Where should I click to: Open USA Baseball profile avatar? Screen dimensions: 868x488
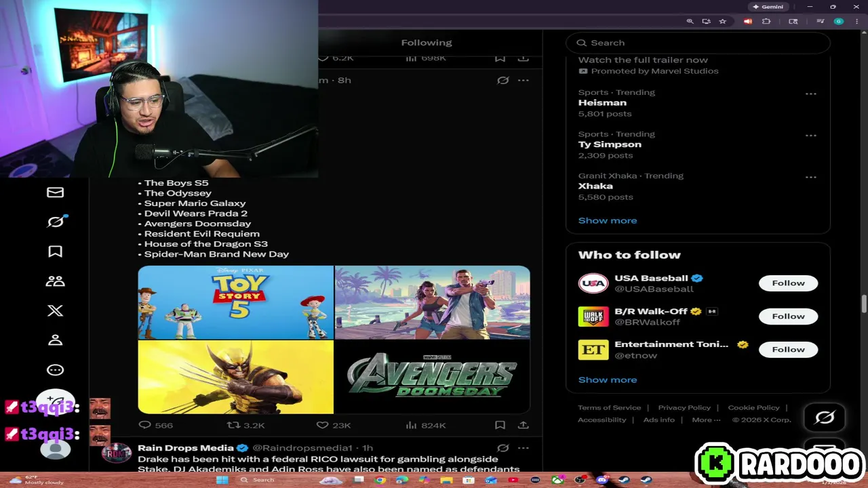[593, 283]
